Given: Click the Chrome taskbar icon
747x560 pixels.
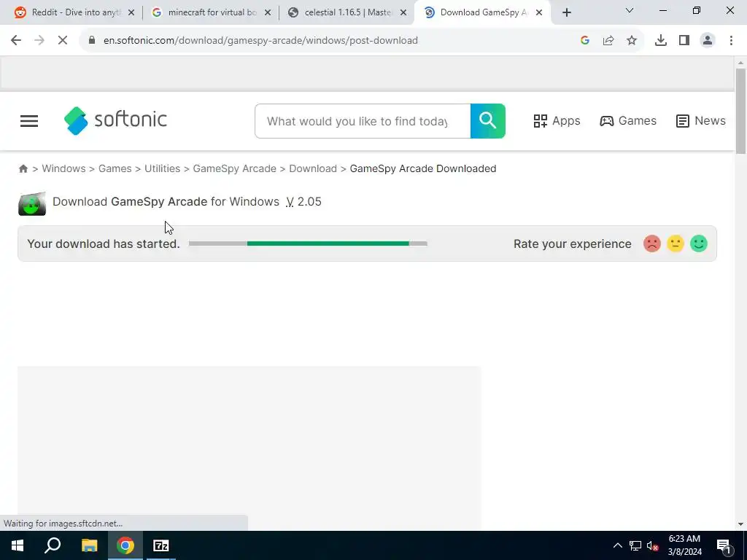Looking at the screenshot, I should tap(125, 545).
